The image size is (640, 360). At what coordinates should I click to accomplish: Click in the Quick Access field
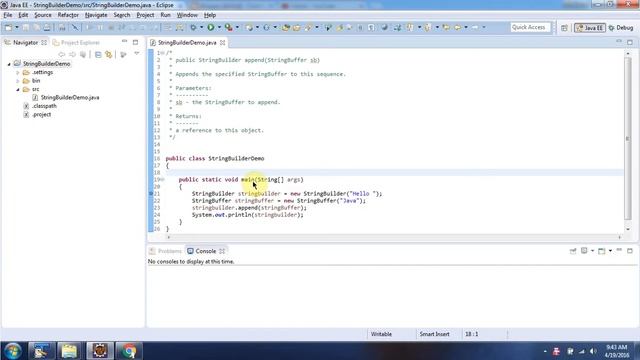530,27
